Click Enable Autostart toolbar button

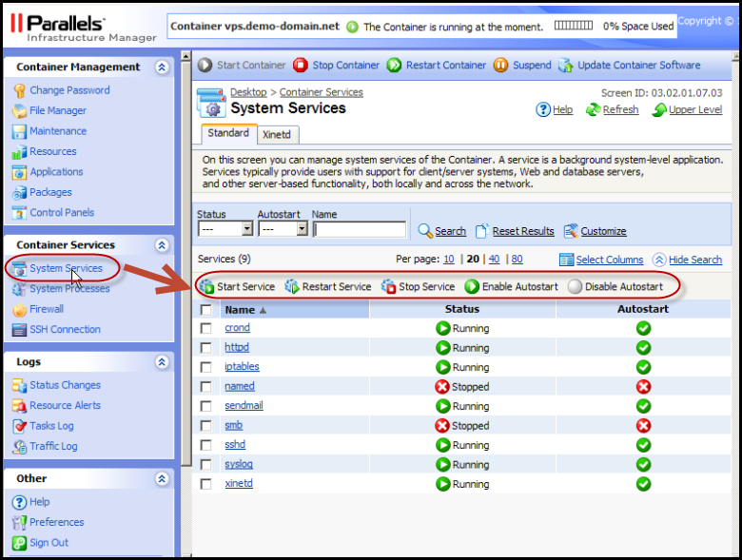pyautogui.click(x=511, y=286)
